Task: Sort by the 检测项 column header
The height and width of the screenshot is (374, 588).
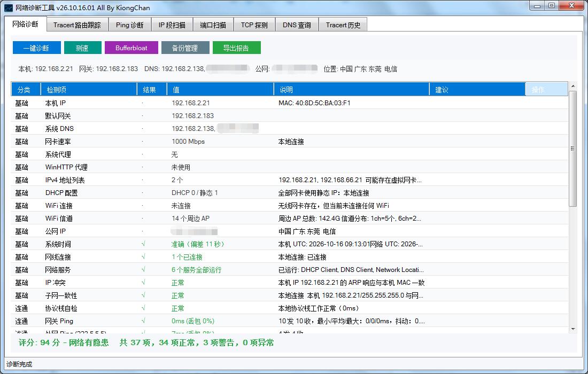Action: [x=89, y=90]
